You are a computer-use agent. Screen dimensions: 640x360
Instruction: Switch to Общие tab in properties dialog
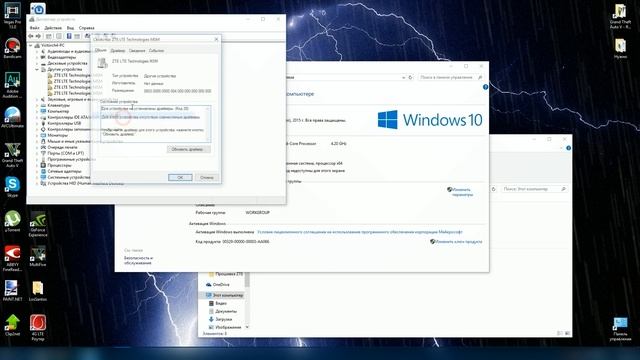(100, 50)
